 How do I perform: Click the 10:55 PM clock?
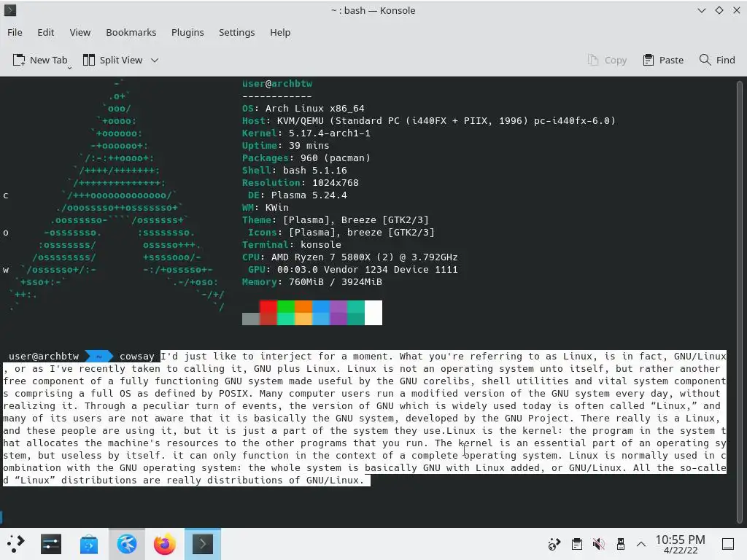pyautogui.click(x=681, y=540)
